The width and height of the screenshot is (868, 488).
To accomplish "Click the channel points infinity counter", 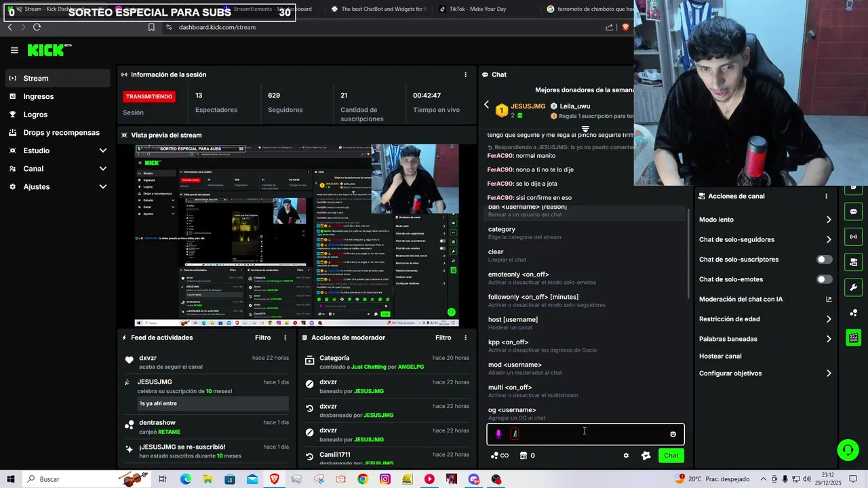I will 500,455.
